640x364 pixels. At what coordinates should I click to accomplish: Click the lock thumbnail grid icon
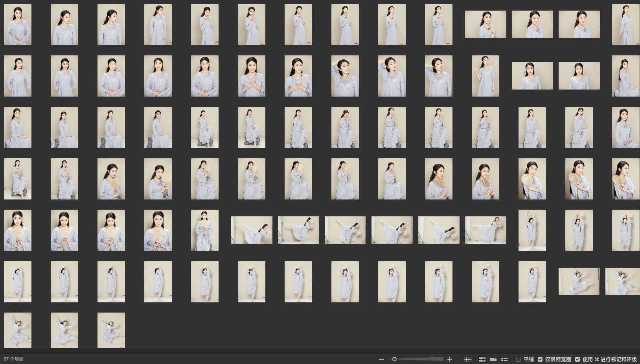coord(467,359)
